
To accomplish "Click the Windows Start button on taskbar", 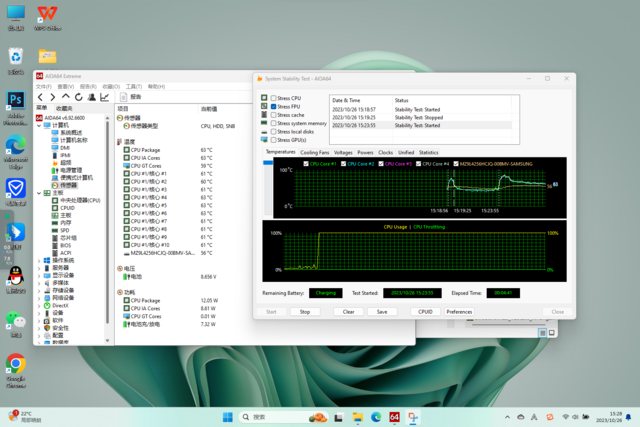I will click(227, 416).
